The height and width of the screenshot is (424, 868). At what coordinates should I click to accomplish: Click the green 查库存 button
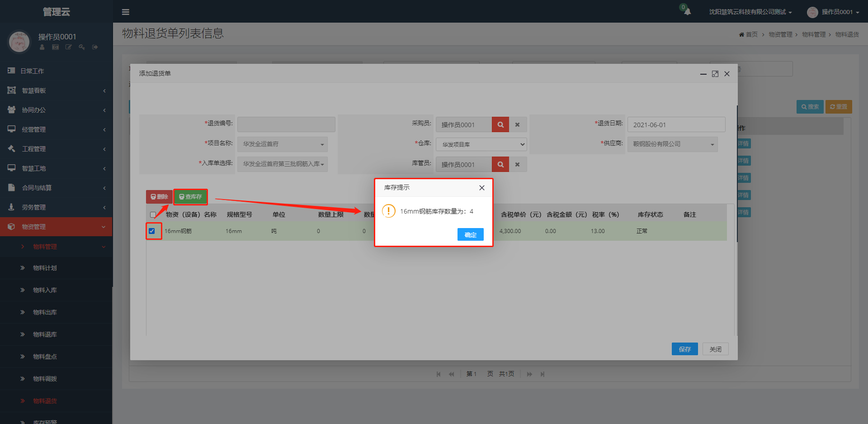coord(190,197)
